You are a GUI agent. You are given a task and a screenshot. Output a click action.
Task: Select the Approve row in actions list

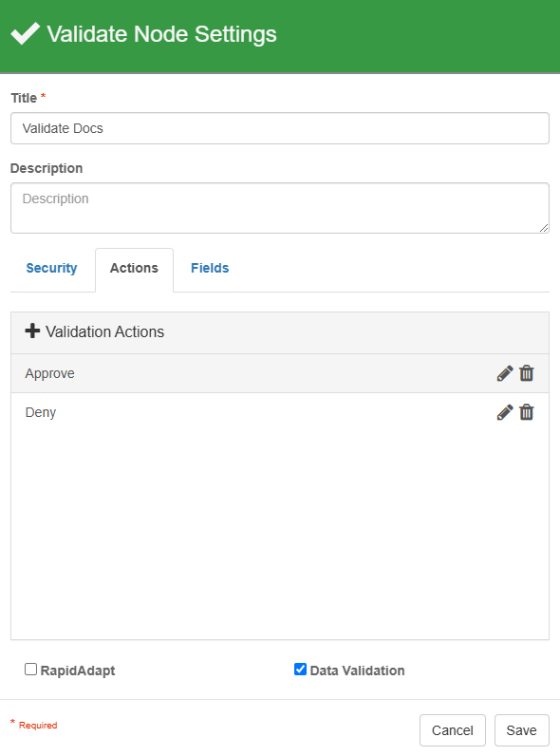(280, 373)
